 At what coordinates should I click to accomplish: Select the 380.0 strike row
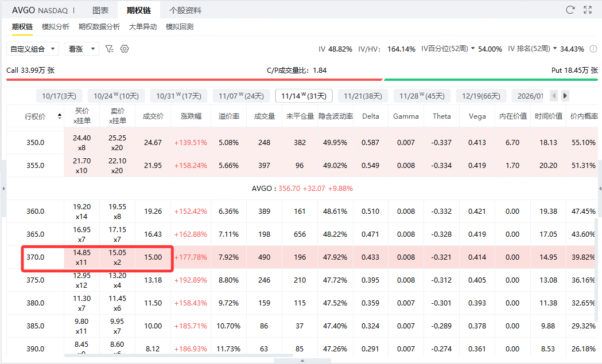click(x=302, y=303)
